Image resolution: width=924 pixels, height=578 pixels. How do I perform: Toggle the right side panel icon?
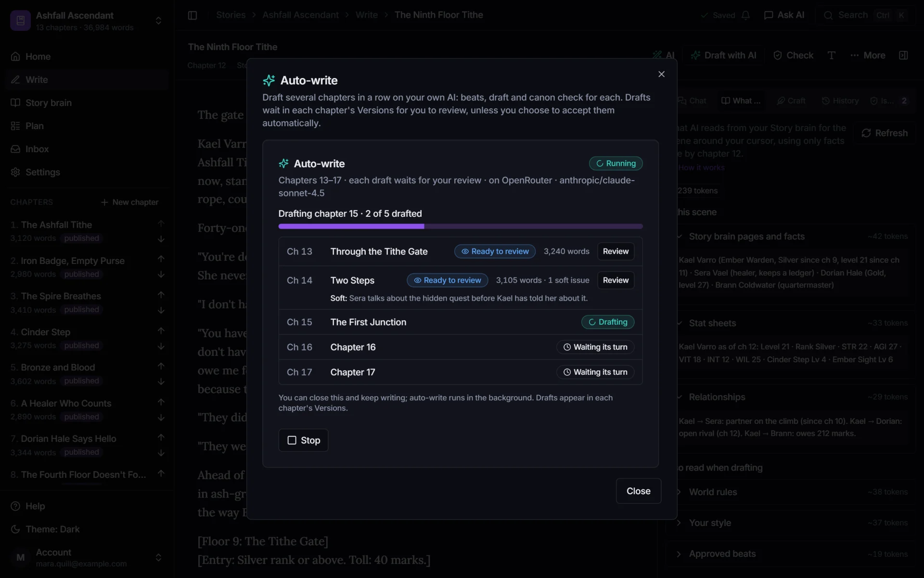click(903, 55)
